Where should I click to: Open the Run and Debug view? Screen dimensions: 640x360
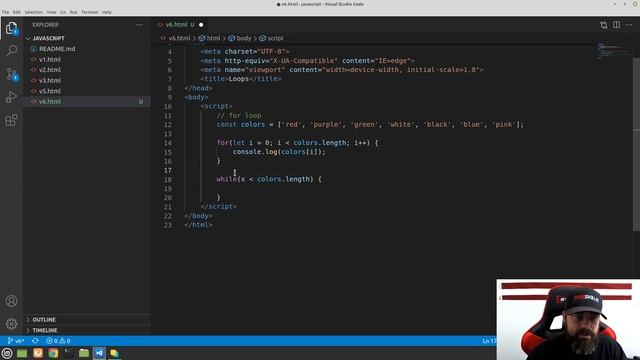(x=11, y=97)
